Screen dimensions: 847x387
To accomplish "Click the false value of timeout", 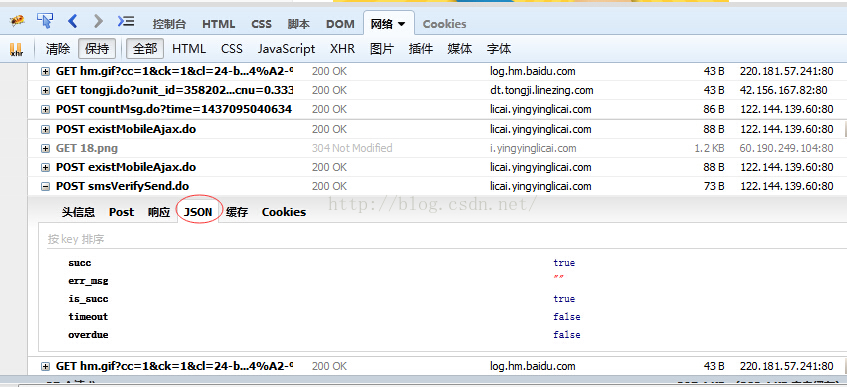I will (567, 317).
